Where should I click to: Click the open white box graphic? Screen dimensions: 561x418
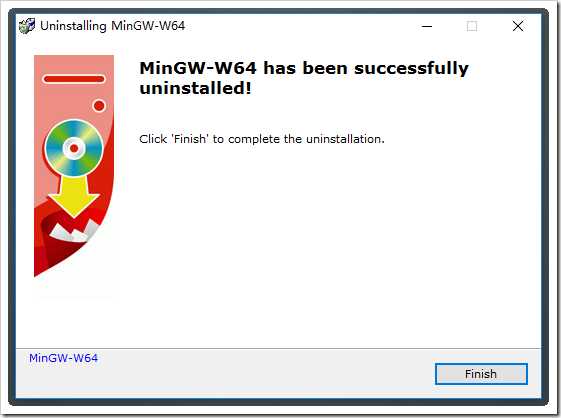point(73,231)
